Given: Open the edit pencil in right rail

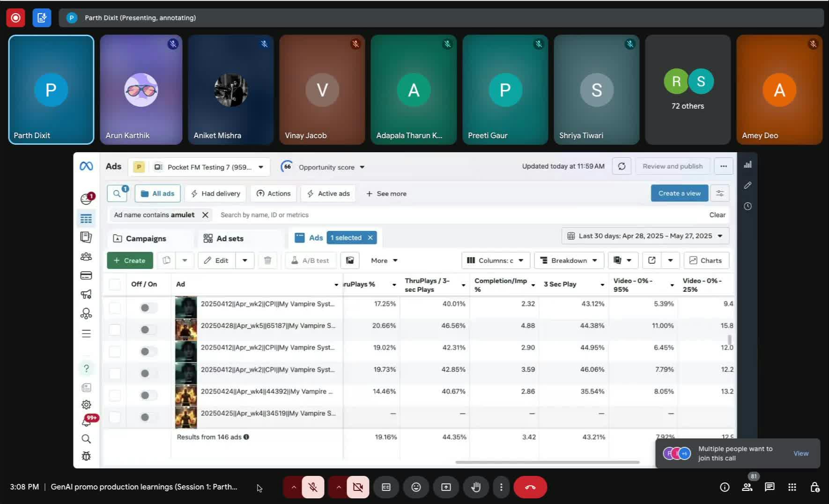Looking at the screenshot, I should click(748, 185).
